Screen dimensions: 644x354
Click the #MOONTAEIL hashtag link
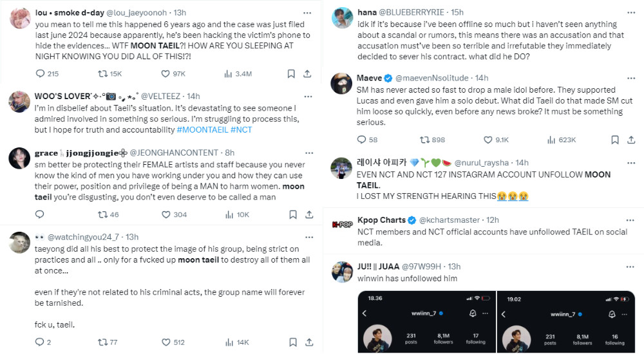coord(202,130)
